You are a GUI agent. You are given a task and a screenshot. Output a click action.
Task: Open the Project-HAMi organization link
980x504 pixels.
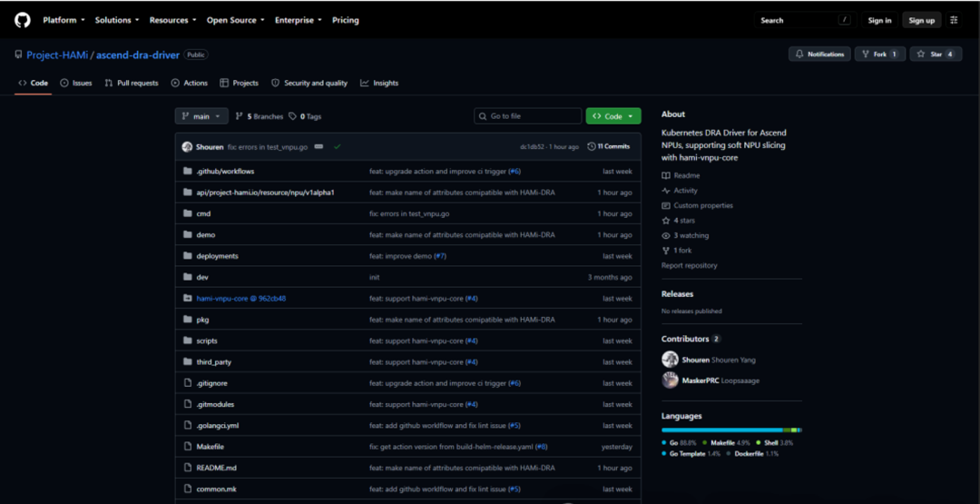coord(57,54)
